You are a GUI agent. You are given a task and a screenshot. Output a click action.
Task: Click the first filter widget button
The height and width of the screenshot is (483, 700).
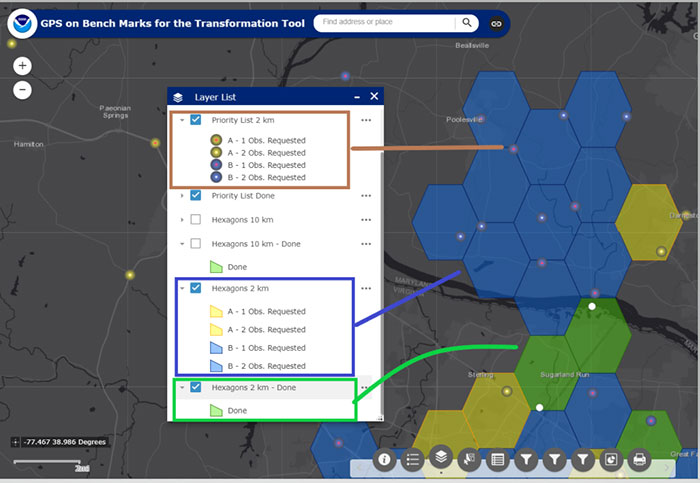[x=526, y=460]
